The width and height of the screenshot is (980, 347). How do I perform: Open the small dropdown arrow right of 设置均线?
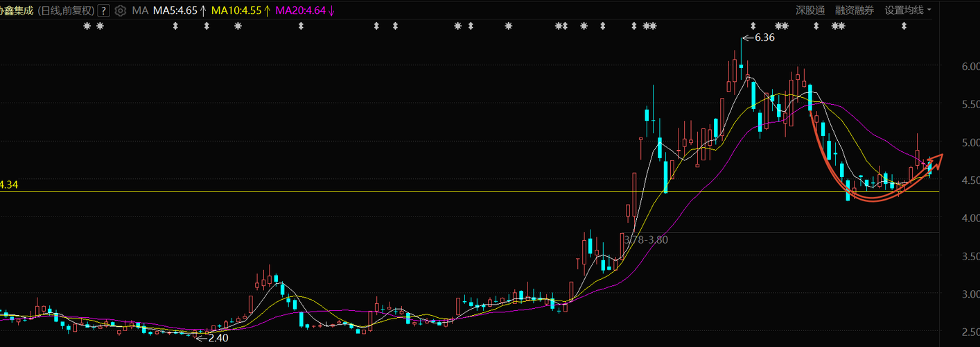929,10
